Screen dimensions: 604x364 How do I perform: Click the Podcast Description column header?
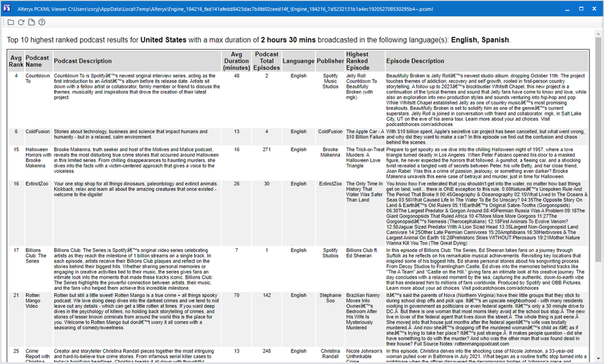coord(137,61)
